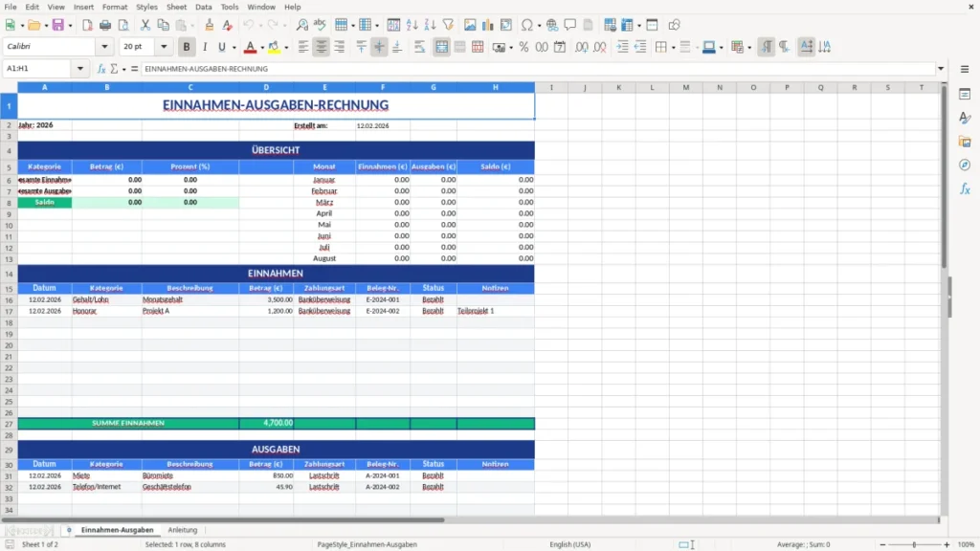Click the Save document icon

(58, 25)
